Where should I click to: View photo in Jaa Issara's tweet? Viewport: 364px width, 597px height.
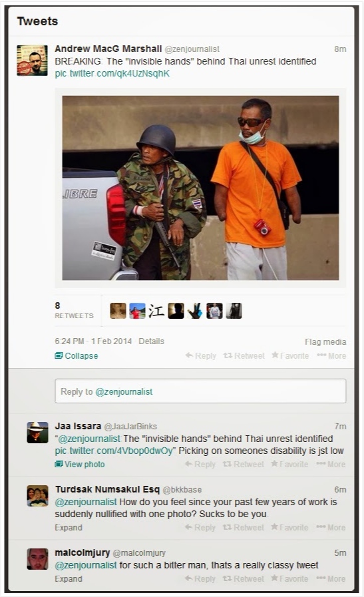pyautogui.click(x=80, y=464)
